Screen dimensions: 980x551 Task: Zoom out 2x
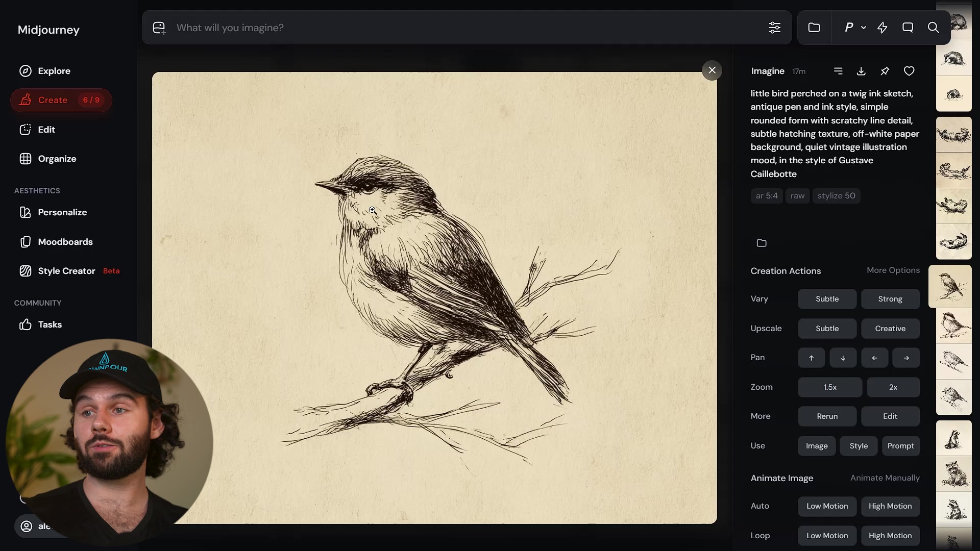(x=893, y=387)
